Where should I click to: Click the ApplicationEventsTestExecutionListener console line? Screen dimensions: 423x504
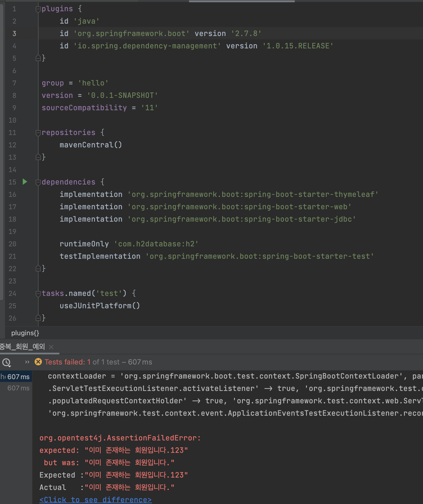235,413
